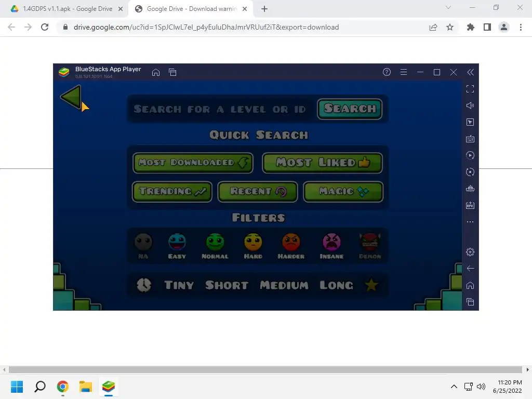Expand Chrome tab search chevron

click(x=448, y=7)
